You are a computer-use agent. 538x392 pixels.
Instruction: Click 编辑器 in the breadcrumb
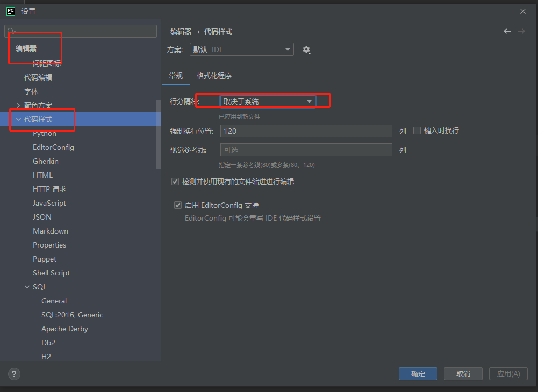181,32
